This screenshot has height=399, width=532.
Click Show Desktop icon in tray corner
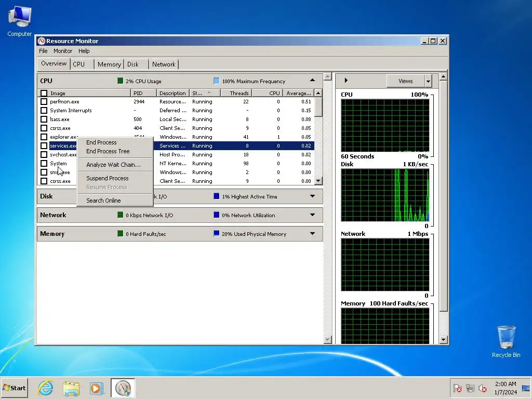pos(526,388)
